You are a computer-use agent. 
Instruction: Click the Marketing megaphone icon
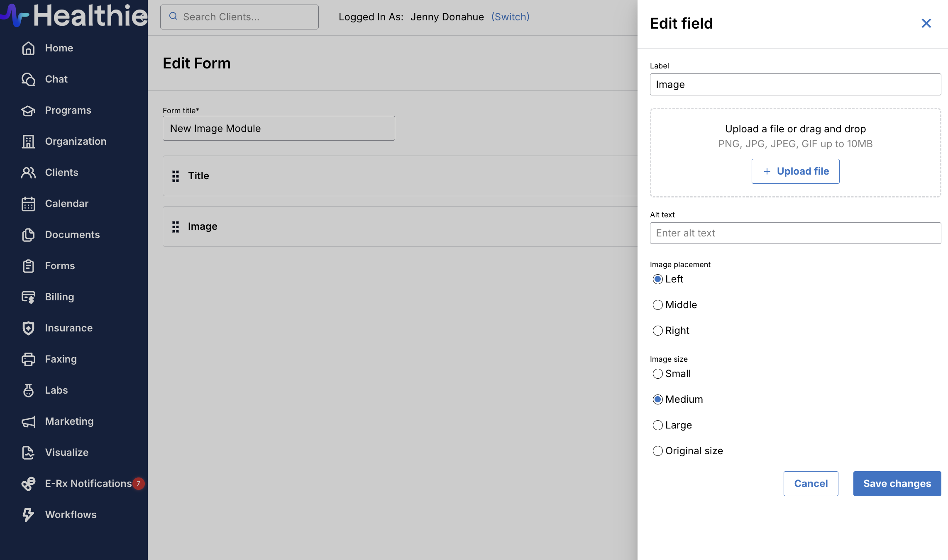(x=28, y=421)
